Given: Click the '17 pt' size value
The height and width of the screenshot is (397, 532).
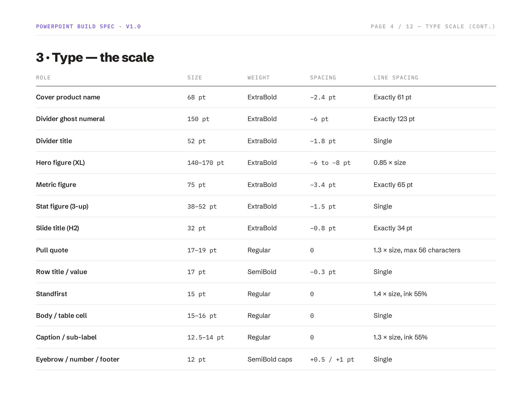Looking at the screenshot, I should pyautogui.click(x=197, y=272).
